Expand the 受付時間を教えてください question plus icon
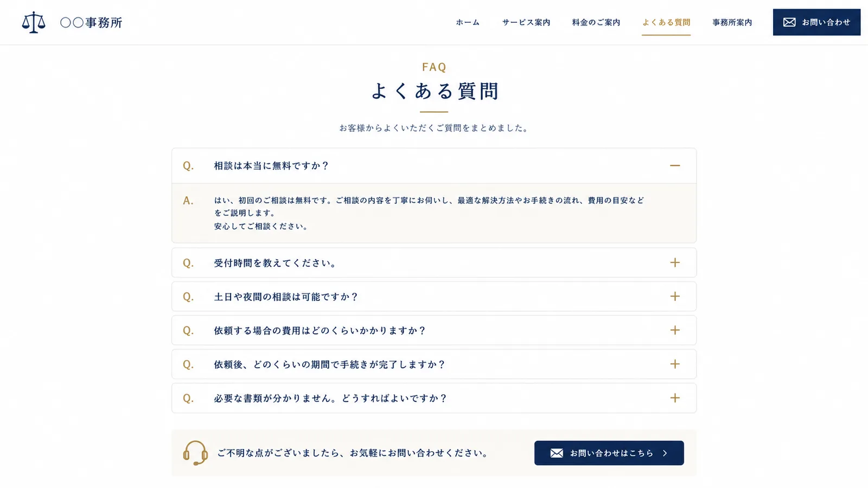The height and width of the screenshot is (488, 868). pos(675,262)
